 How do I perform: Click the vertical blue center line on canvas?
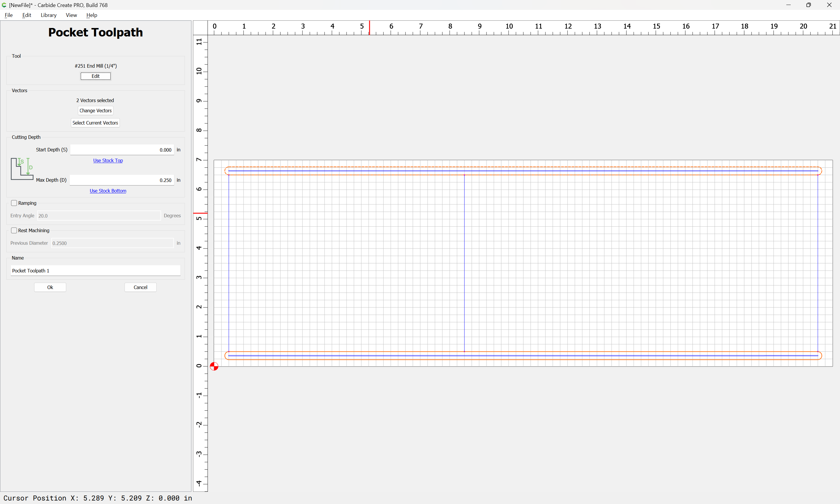pyautogui.click(x=464, y=263)
